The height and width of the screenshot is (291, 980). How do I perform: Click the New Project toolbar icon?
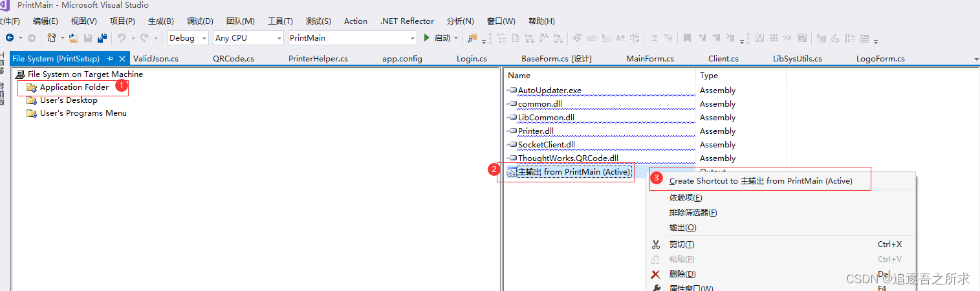point(52,38)
